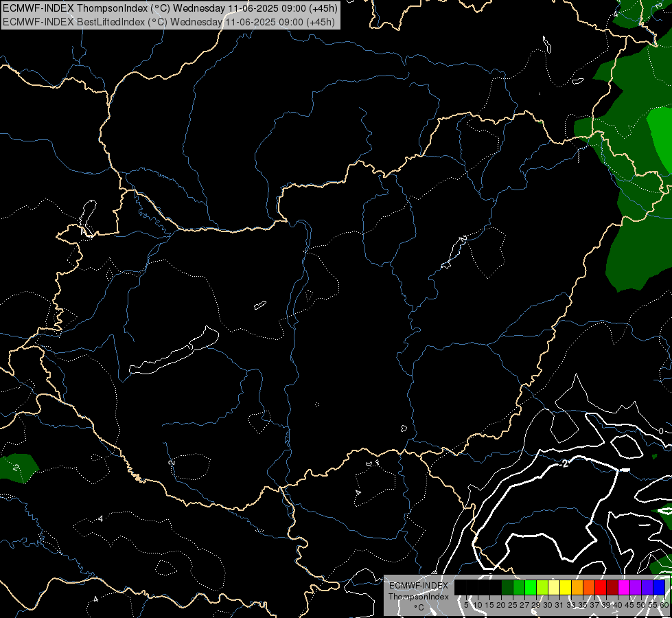
Task: Click the legend tick value 45
Action: coord(630,605)
